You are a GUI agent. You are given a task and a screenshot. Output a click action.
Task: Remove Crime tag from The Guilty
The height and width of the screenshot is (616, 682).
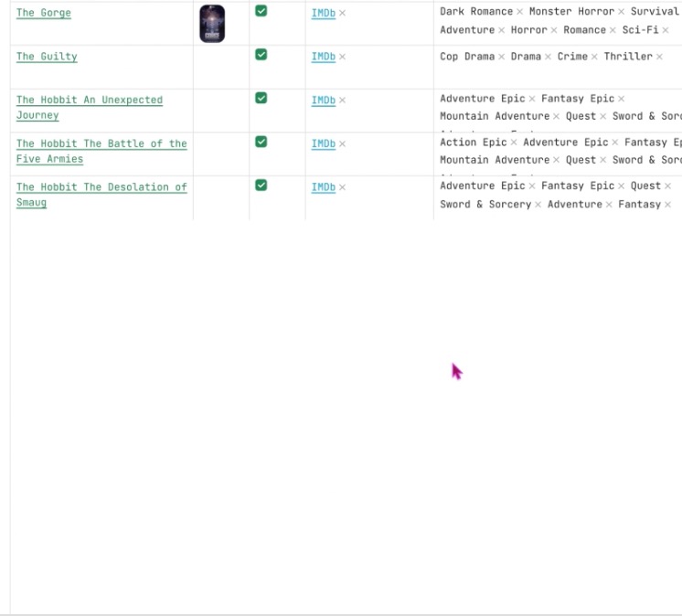tap(594, 57)
